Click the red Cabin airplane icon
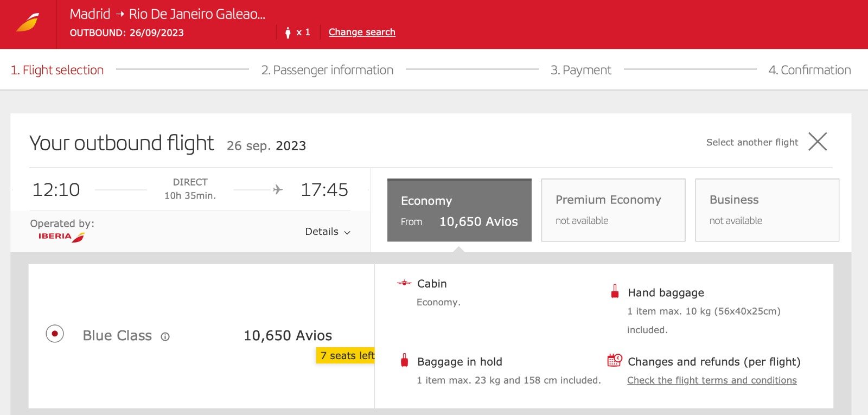 404,283
